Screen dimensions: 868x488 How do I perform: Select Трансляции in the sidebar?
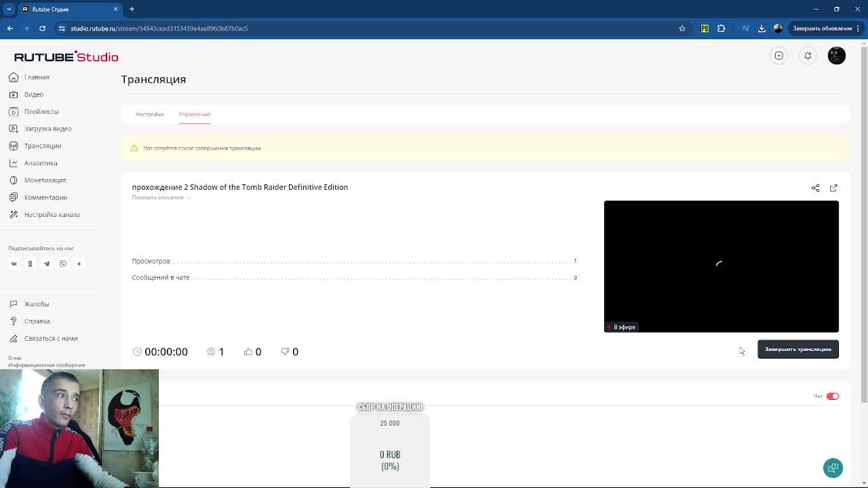pyautogui.click(x=42, y=146)
